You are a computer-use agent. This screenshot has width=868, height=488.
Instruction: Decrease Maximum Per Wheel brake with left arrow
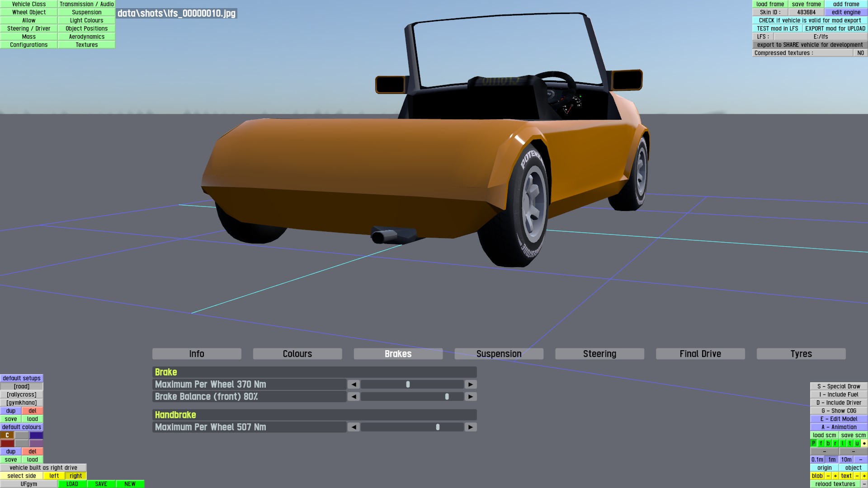coord(354,385)
